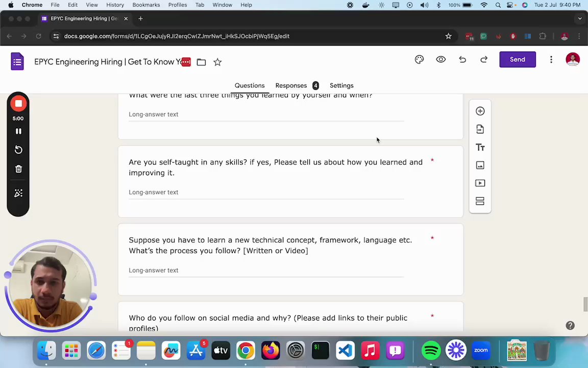Click the form title EPYC Engineering Hiring
Viewport: 588px width, 368px height.
[108, 62]
